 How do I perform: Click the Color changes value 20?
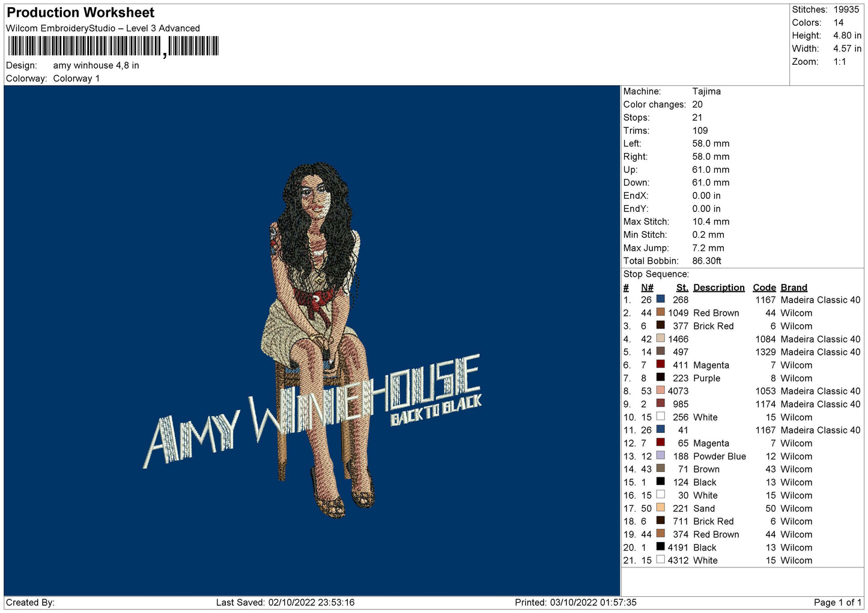[x=697, y=104]
